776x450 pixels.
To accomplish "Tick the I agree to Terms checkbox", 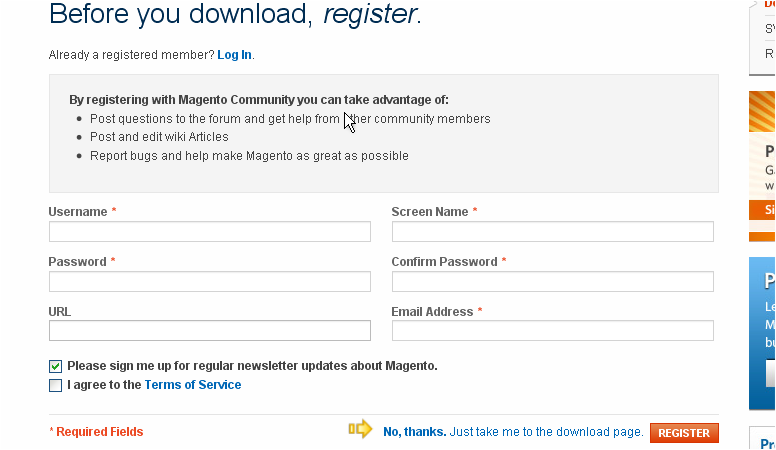I will click(55, 385).
